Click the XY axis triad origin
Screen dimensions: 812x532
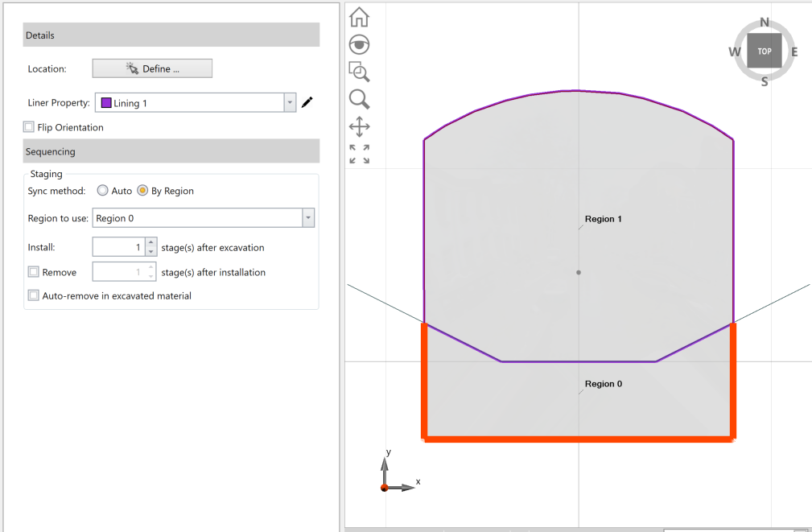click(x=384, y=488)
